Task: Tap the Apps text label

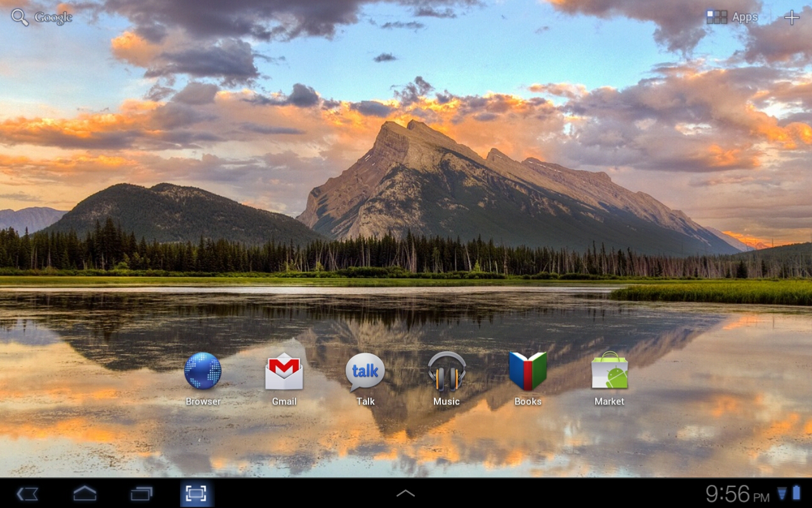Action: click(745, 17)
